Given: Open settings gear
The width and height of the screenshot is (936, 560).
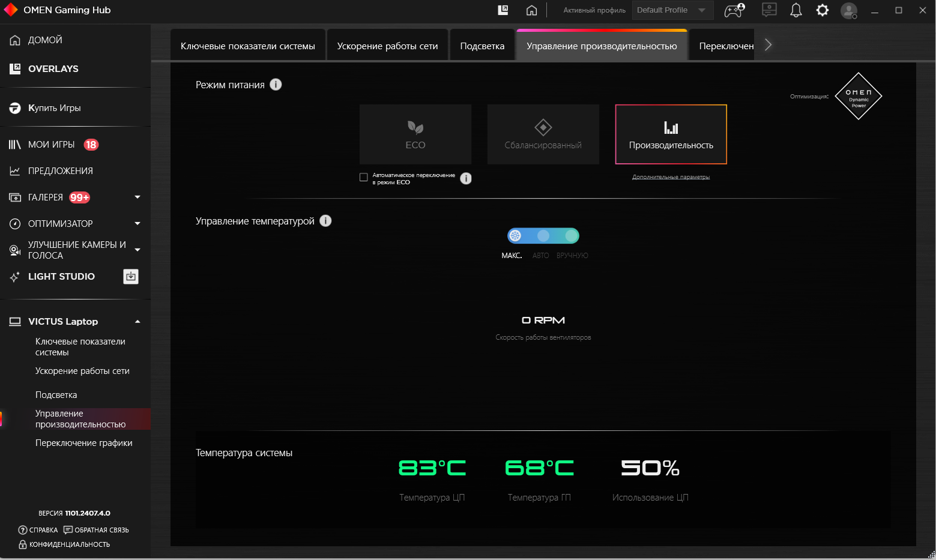Looking at the screenshot, I should (823, 10).
